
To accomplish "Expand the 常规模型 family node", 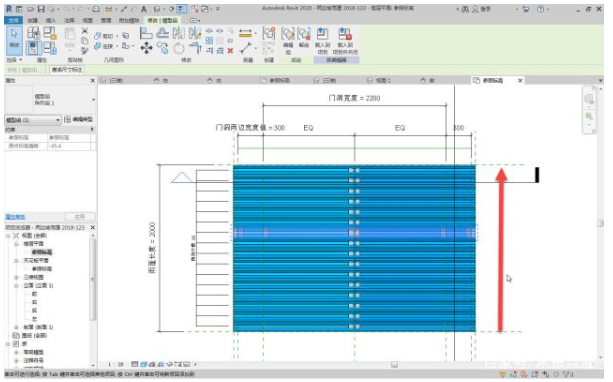I will coord(16,352).
